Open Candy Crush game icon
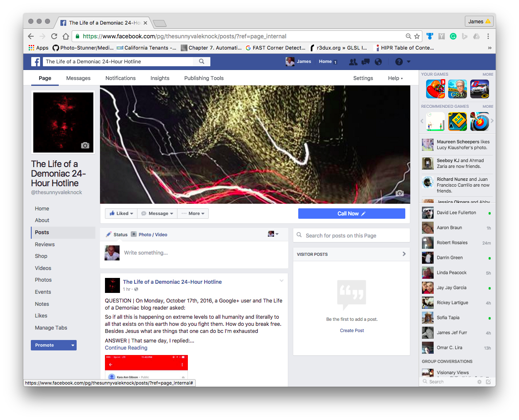This screenshot has width=519, height=420. pyautogui.click(x=436, y=89)
